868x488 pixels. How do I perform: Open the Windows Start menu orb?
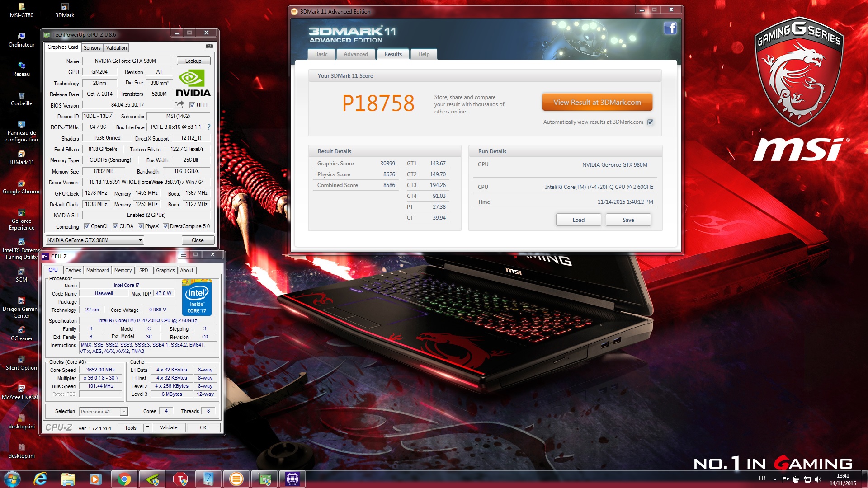[12, 479]
